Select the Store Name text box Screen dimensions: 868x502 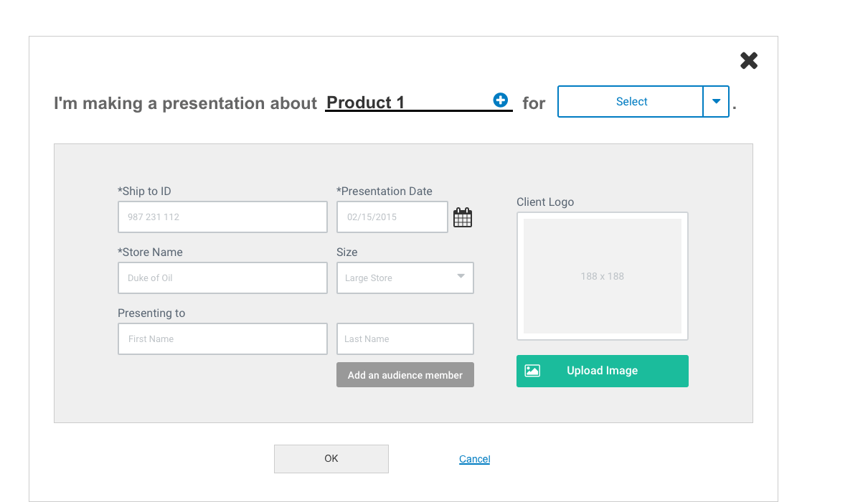tap(222, 278)
